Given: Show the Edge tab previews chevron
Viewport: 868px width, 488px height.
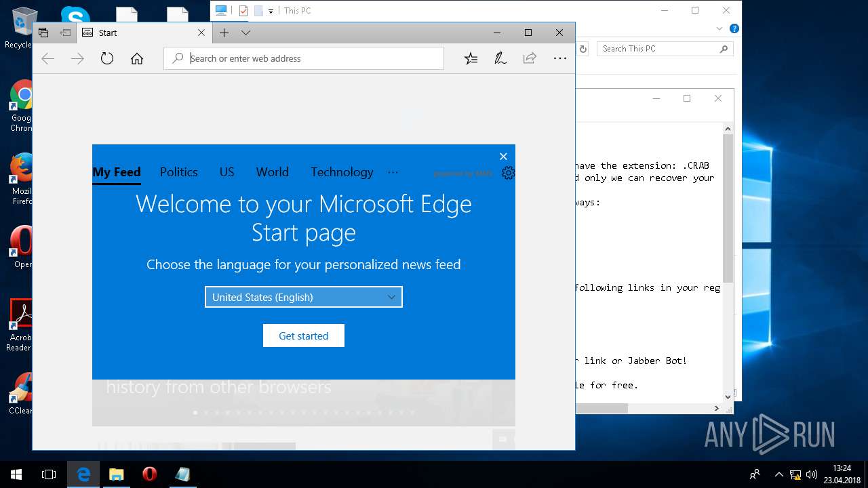Looking at the screenshot, I should coord(245,33).
